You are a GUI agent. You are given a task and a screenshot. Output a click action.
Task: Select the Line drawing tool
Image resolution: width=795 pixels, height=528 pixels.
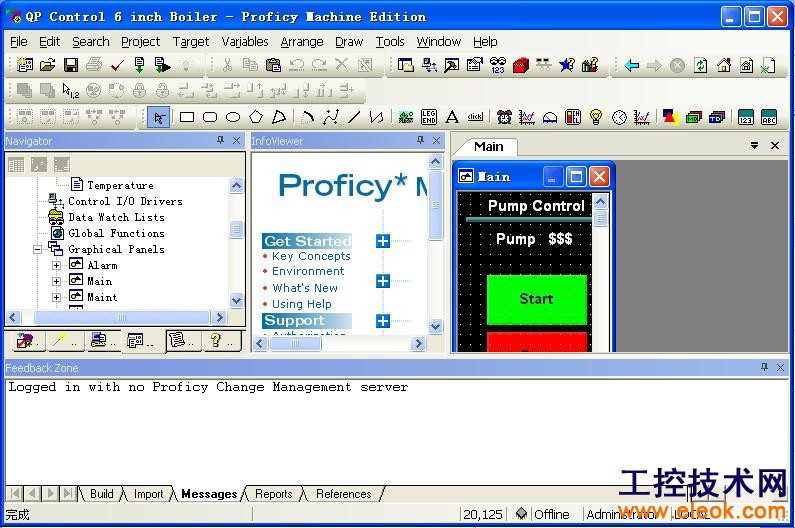click(x=354, y=117)
